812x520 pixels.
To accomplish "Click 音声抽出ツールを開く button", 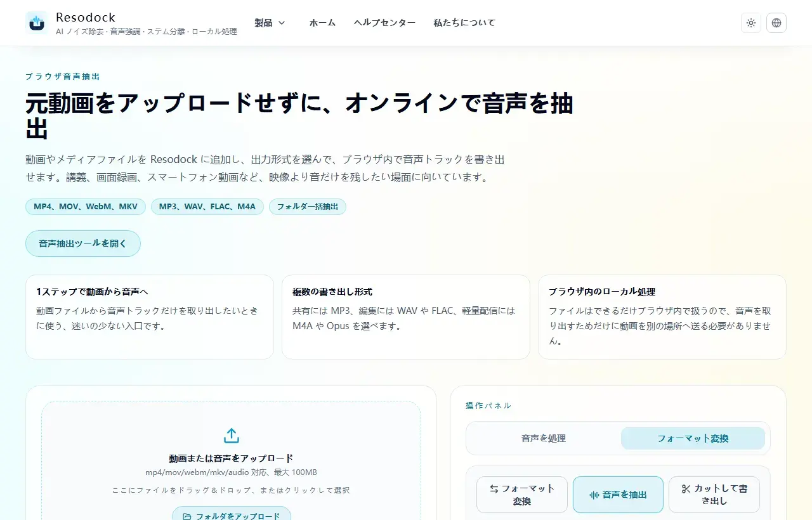I will pyautogui.click(x=83, y=244).
